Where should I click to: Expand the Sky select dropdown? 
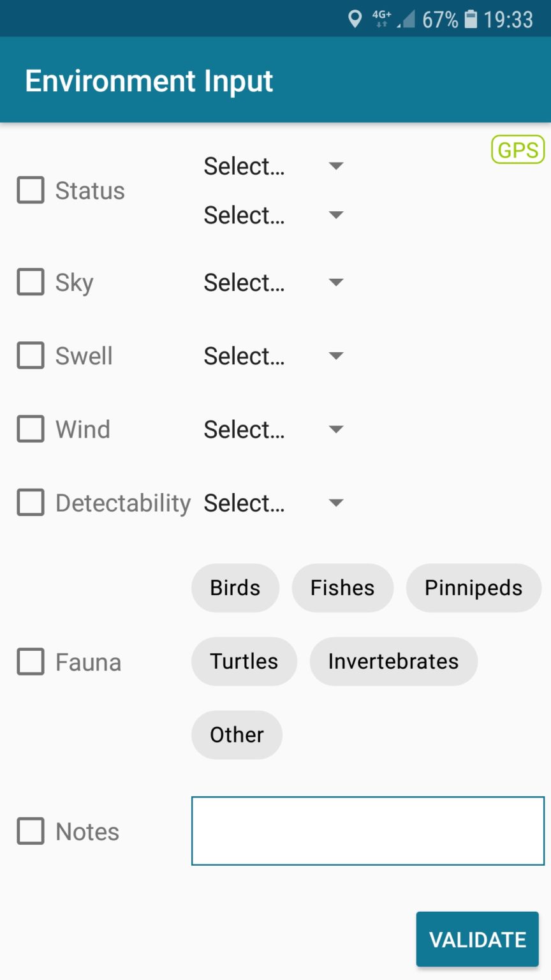(273, 282)
